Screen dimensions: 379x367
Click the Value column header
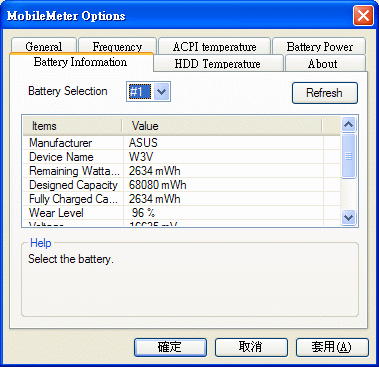tap(222, 126)
